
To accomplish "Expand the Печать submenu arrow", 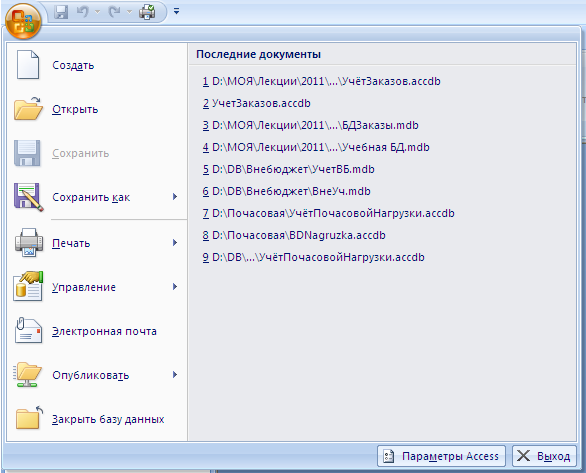I will point(175,243).
